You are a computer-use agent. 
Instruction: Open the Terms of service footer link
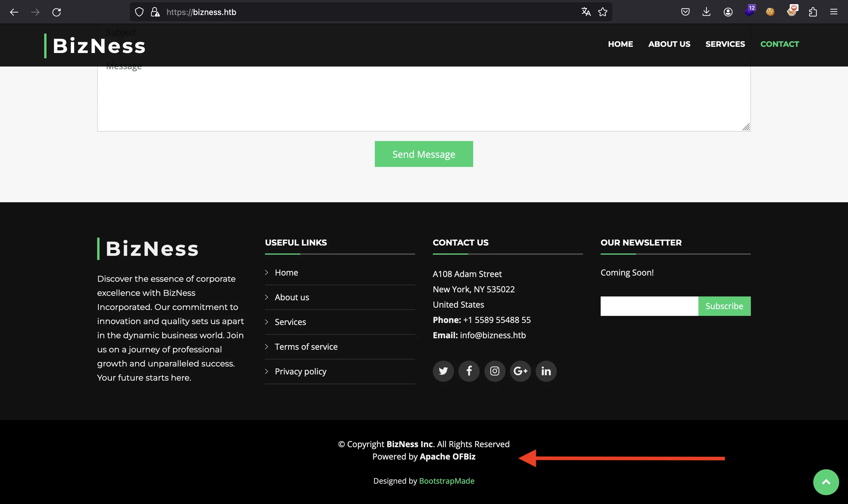tap(306, 347)
